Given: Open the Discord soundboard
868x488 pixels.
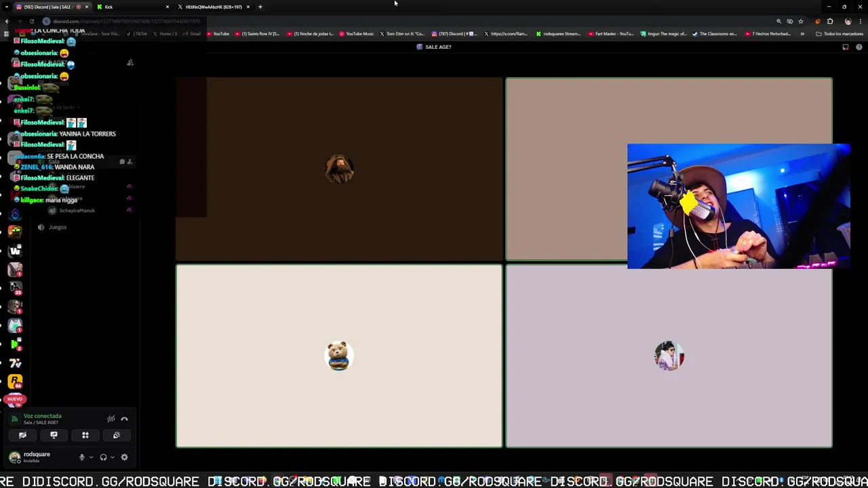Looking at the screenshot, I should (x=117, y=435).
